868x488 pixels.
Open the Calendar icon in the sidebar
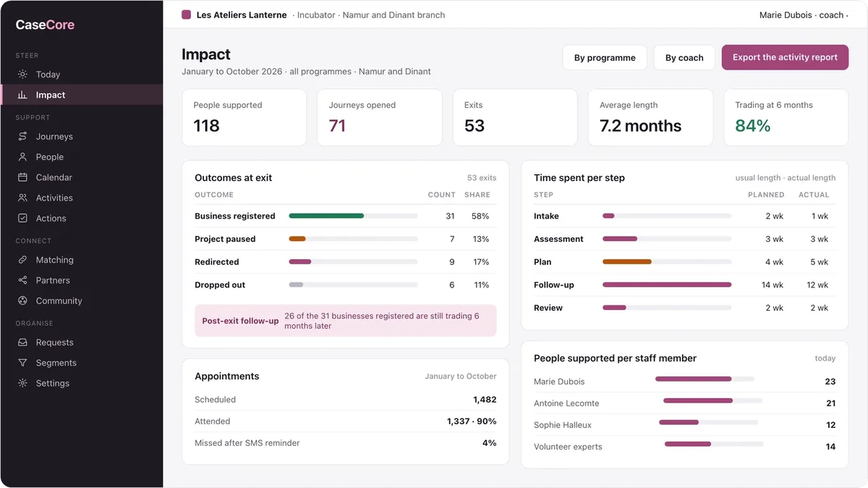(22, 177)
